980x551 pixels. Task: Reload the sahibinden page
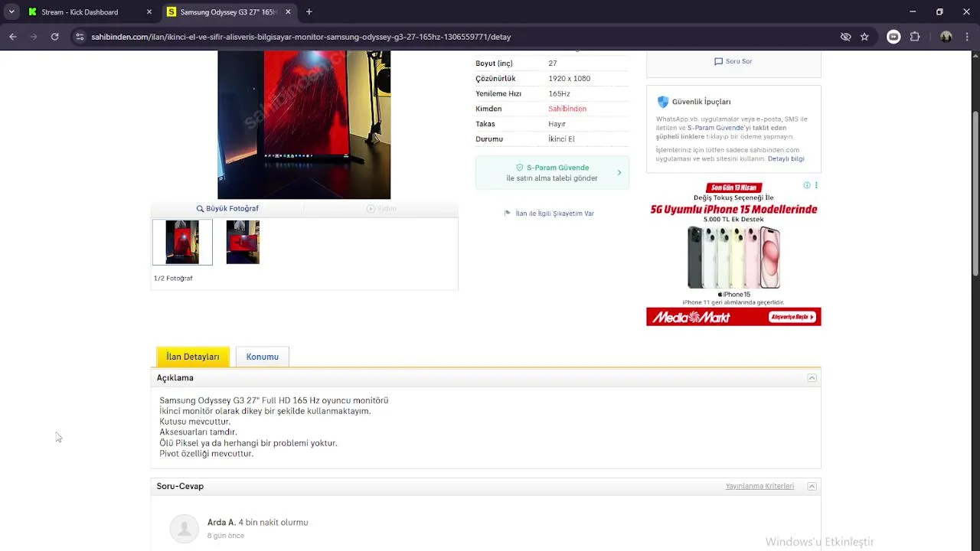pos(54,37)
